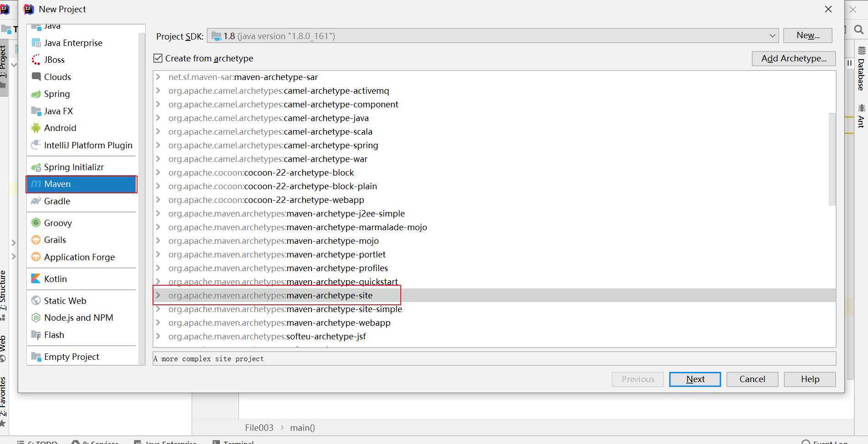Click the project type list scrollbar

[142, 198]
